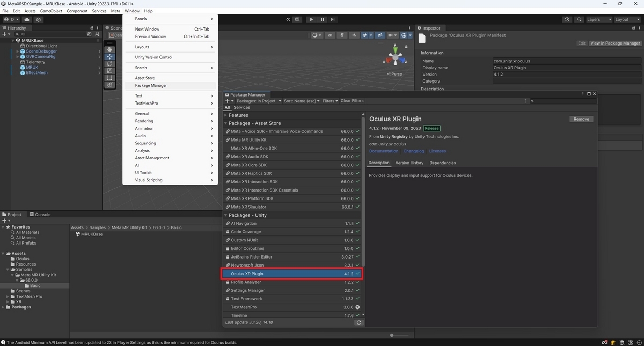Screen dimensions: 644x346
Task: Open the Unity cloud services icon
Action: [x=27, y=19]
